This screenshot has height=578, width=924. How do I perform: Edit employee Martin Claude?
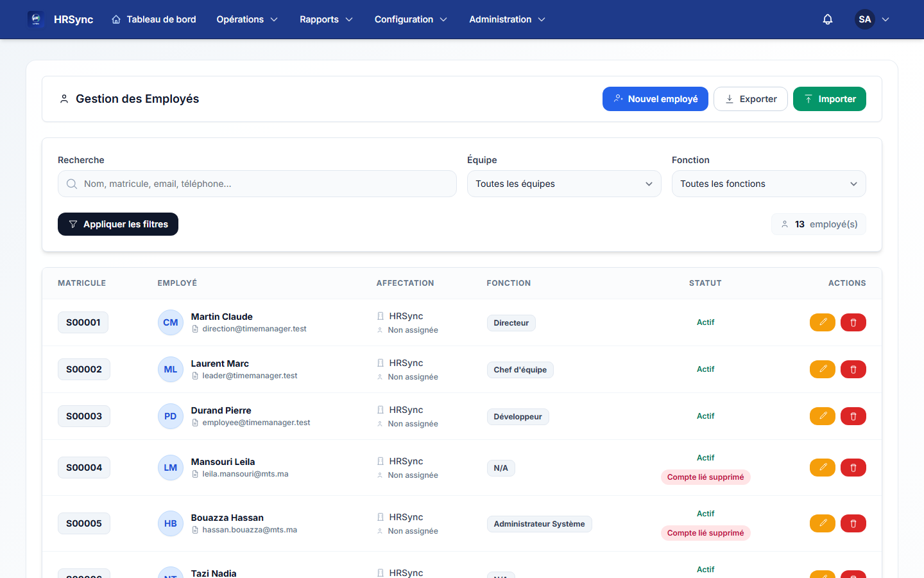pos(823,322)
